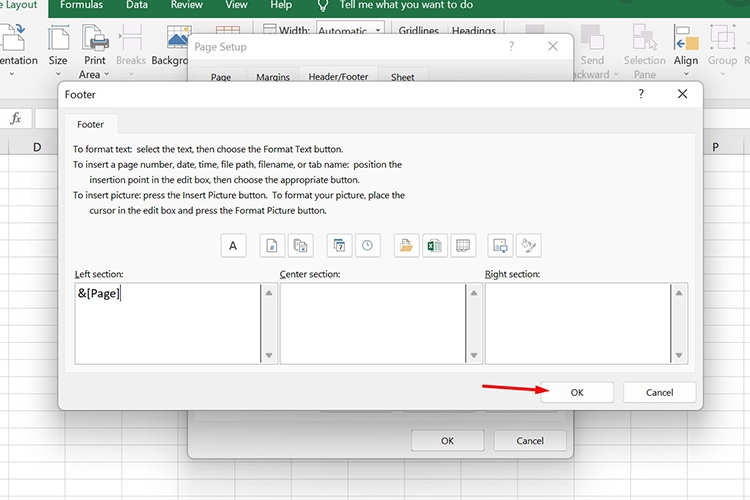Insert File Path folder icon
Viewport: 750px width, 500px height.
click(406, 246)
